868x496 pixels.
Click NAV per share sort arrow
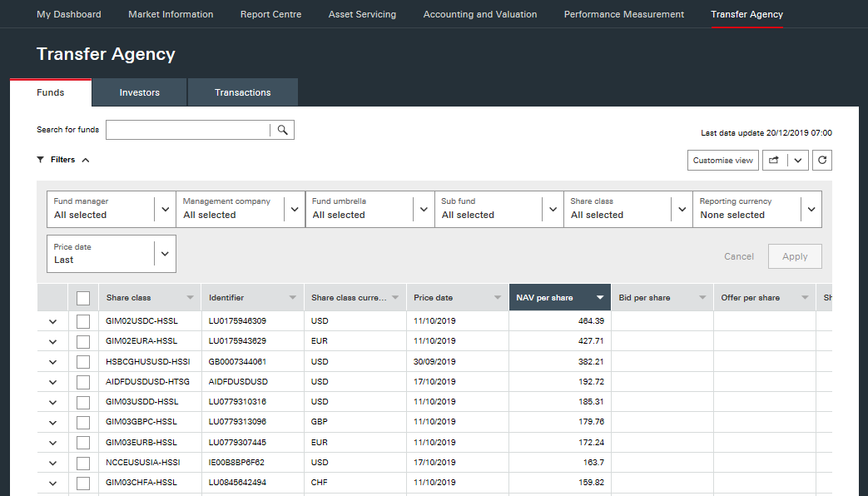(600, 298)
